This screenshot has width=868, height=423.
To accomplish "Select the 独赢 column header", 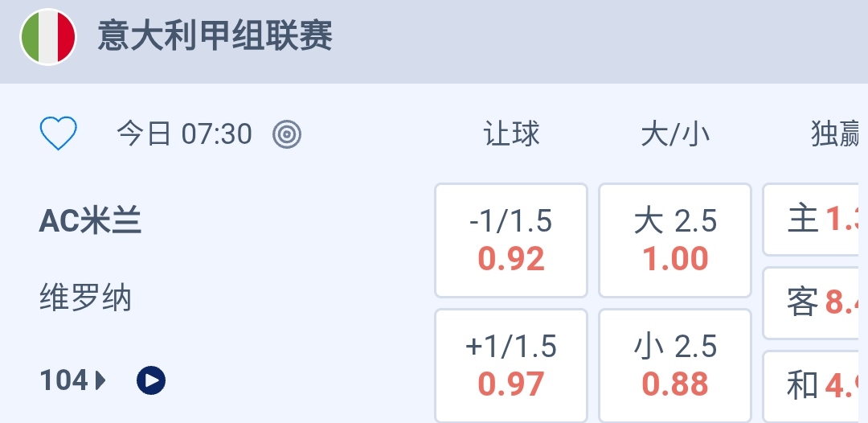I will click(x=836, y=134).
